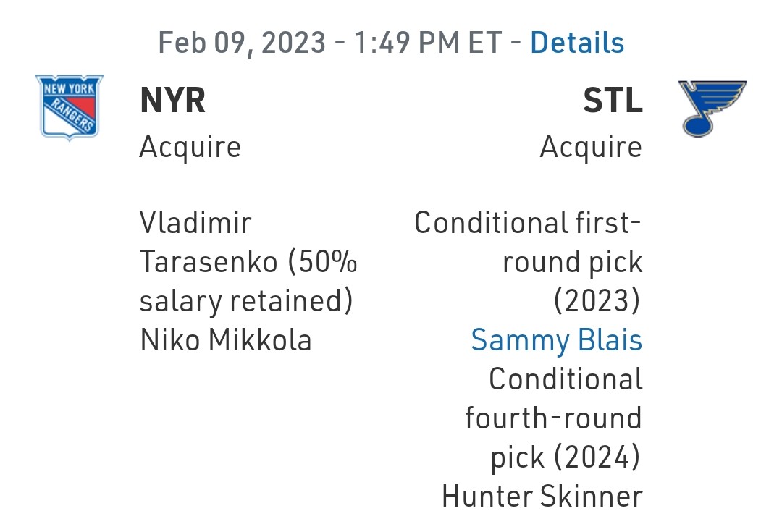
Task: Open Sammy Blais player page
Action: pos(557,340)
